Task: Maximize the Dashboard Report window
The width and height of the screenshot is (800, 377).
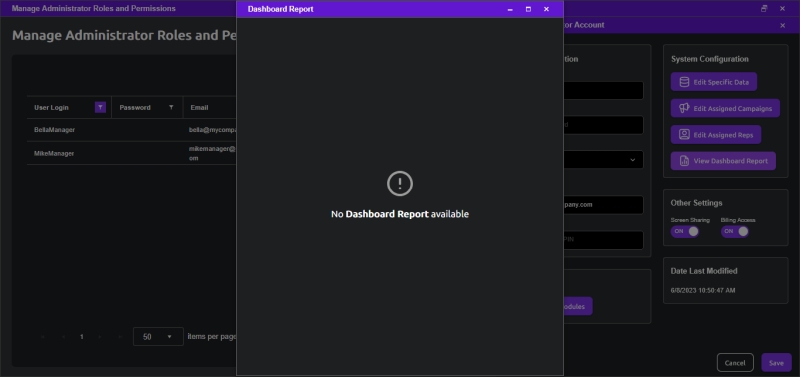Action: click(x=528, y=9)
